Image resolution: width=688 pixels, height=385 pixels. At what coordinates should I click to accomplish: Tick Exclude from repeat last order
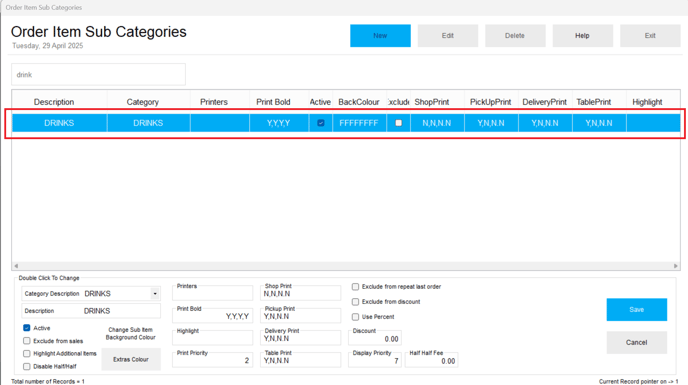355,287
